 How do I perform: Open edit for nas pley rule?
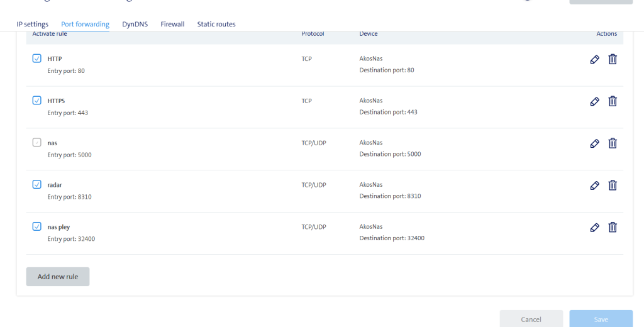(594, 228)
